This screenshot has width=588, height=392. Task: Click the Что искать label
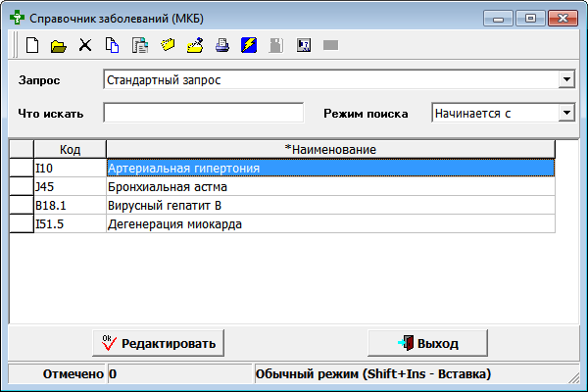coord(51,114)
